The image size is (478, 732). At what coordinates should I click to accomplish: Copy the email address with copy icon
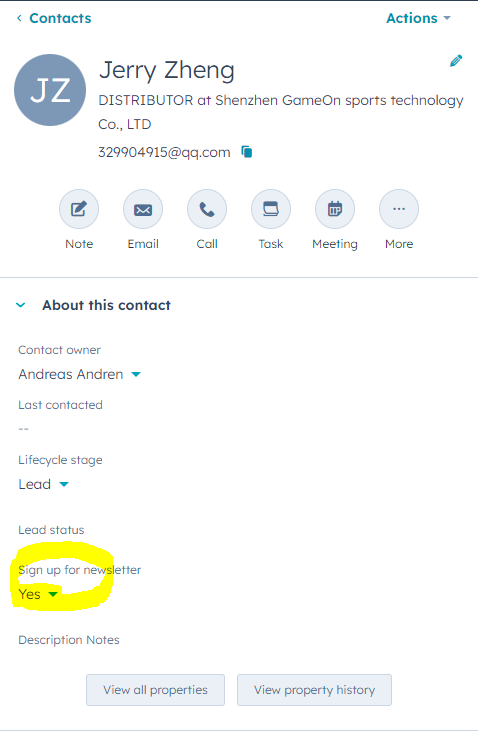247,152
